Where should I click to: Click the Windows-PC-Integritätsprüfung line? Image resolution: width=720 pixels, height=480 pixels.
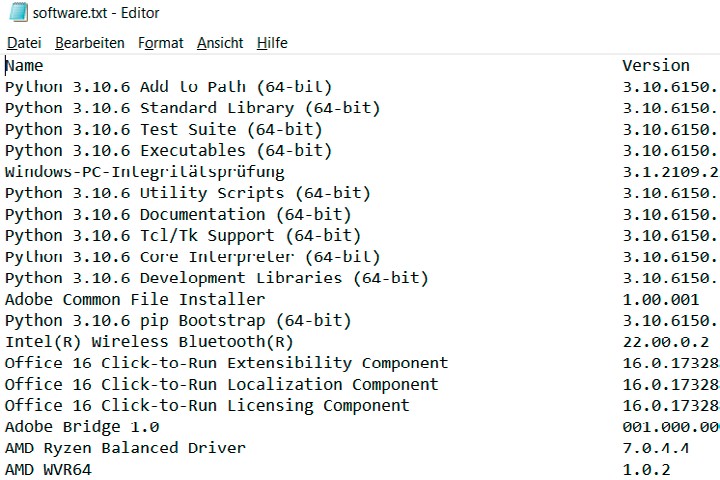pyautogui.click(x=144, y=172)
